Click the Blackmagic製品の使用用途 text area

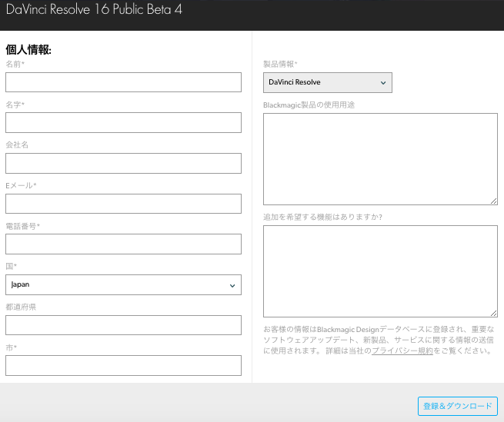click(380, 159)
